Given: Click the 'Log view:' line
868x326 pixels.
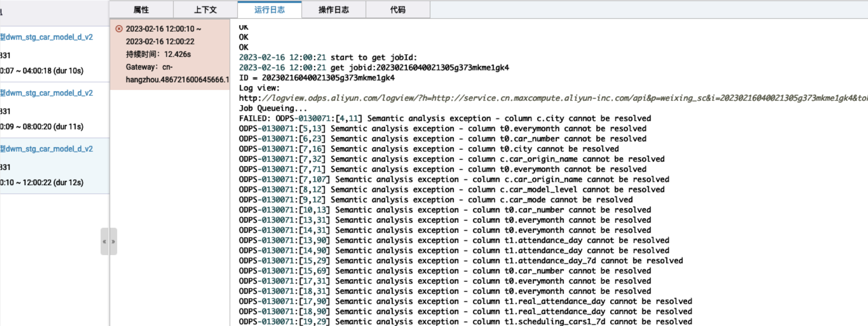Looking at the screenshot, I should click(x=259, y=88).
